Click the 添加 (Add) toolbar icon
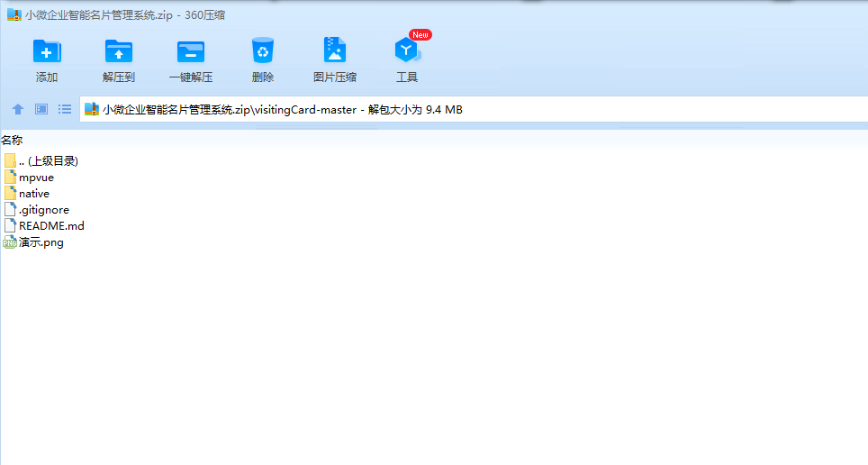The width and height of the screenshot is (868, 465). tap(47, 51)
